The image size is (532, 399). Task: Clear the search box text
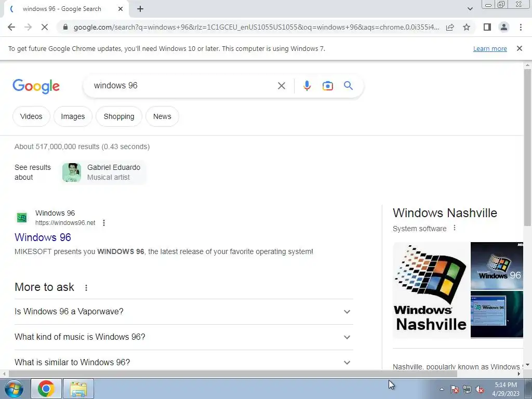click(x=281, y=86)
